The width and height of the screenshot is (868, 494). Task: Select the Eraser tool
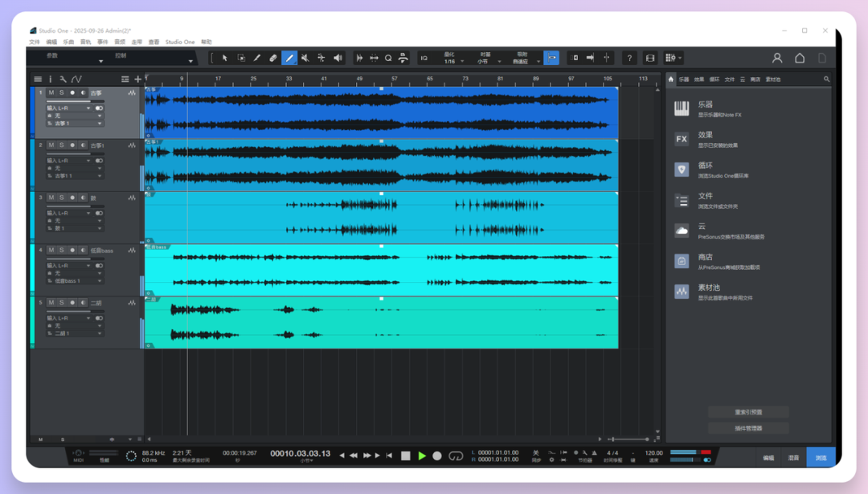coord(273,58)
